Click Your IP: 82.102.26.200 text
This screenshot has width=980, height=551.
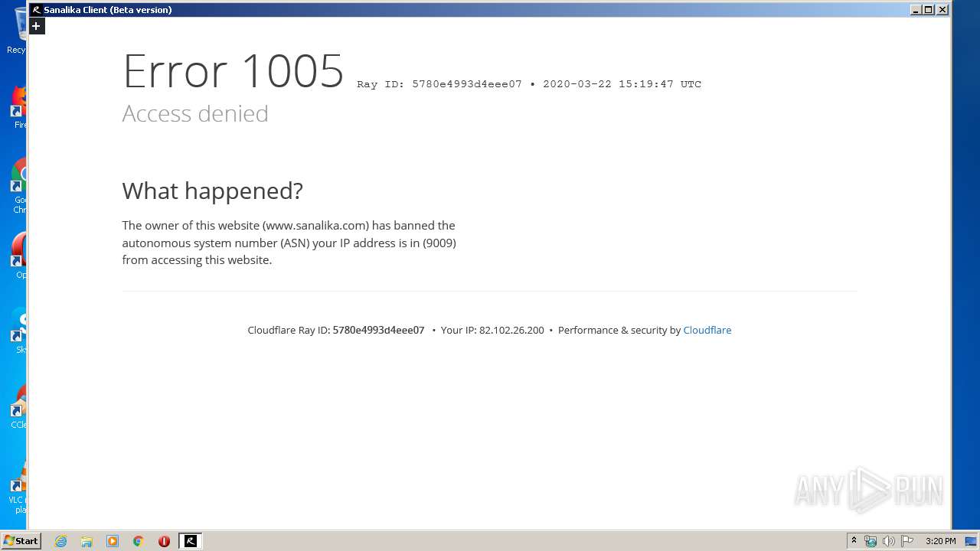(492, 330)
